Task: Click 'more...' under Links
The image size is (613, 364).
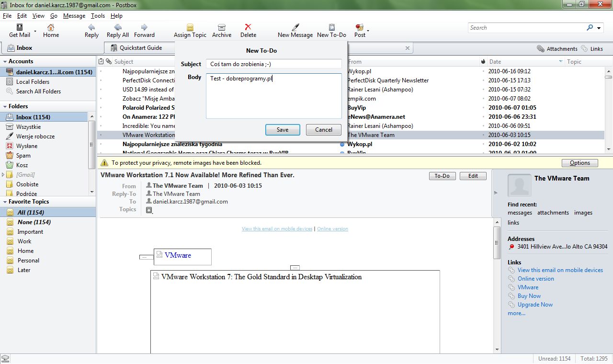Action: click(516, 313)
